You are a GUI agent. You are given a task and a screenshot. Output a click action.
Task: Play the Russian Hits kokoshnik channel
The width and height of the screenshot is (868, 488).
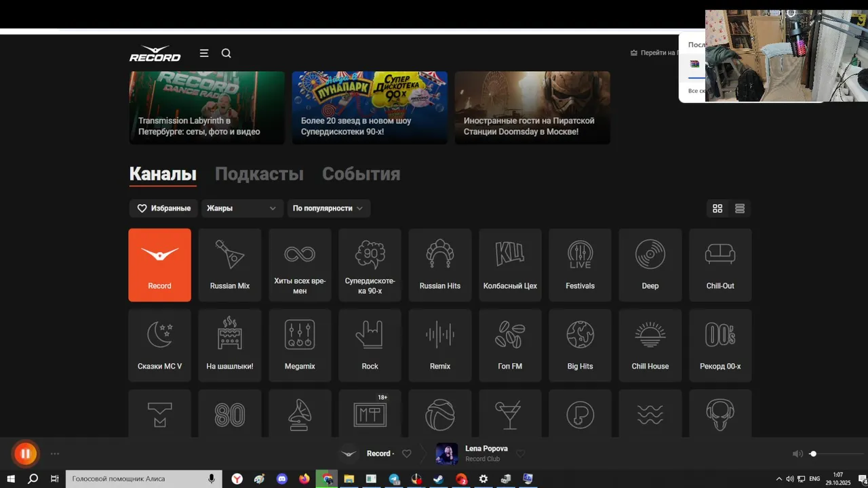click(440, 265)
